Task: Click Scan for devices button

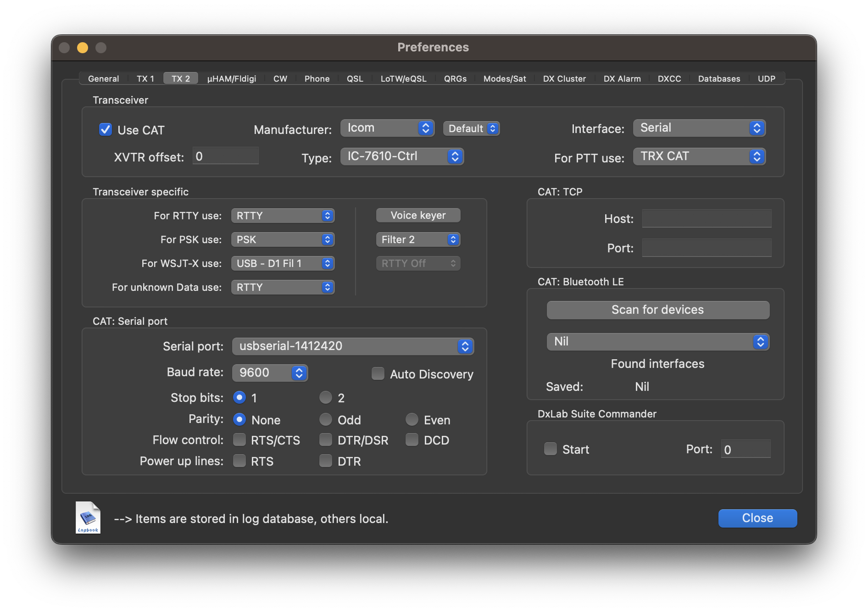Action: point(657,310)
